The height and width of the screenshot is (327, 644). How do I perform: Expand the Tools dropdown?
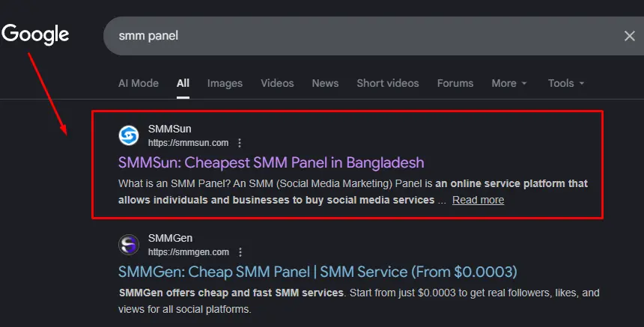click(565, 83)
